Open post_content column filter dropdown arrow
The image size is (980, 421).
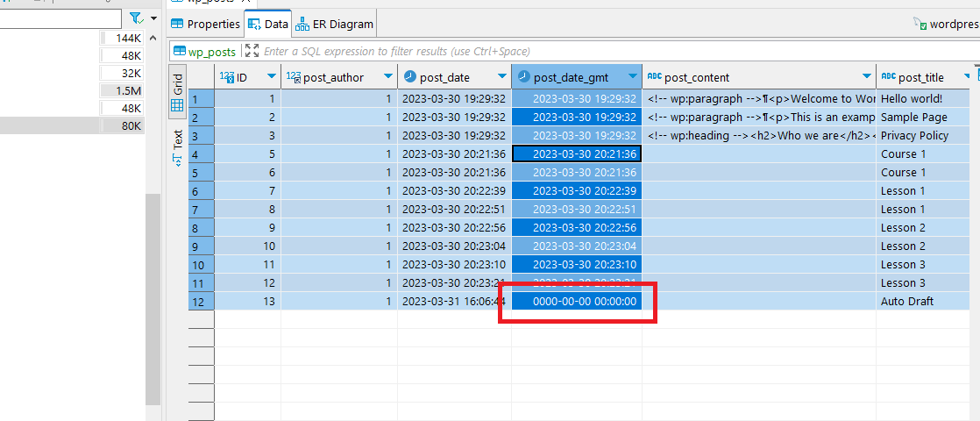point(866,77)
